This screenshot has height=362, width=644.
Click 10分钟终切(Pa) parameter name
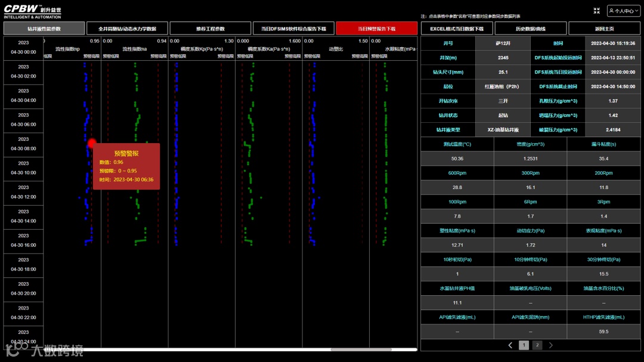(x=531, y=259)
